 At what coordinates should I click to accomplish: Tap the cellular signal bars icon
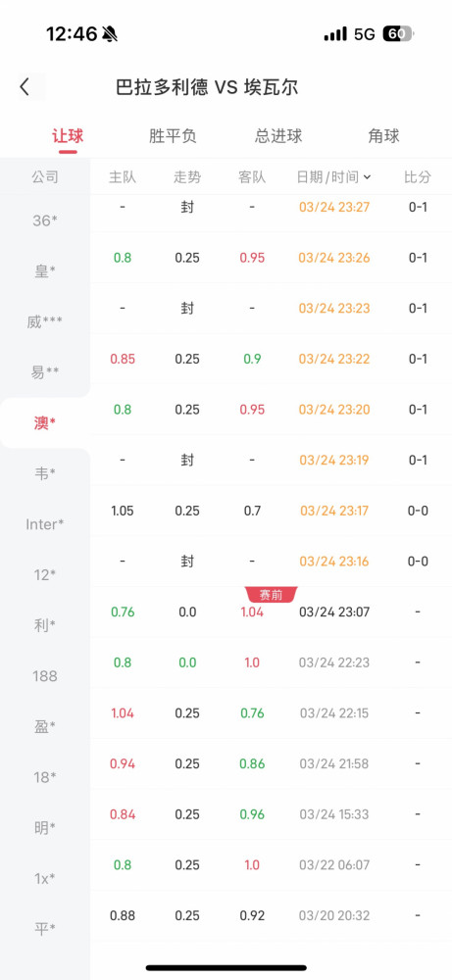pos(335,33)
